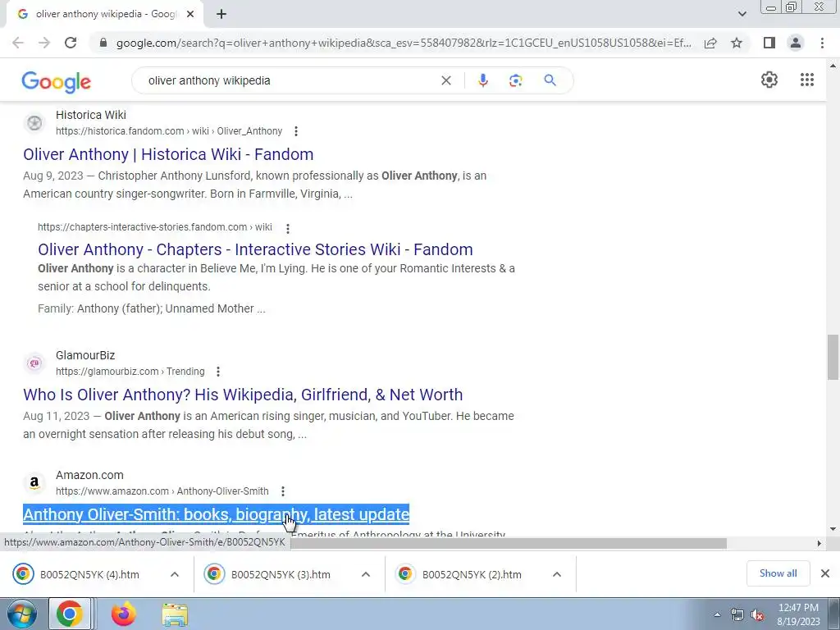Viewport: 840px width, 630px height.
Task: Click the glamourbiz.com Trending breadcrumb
Action: (130, 372)
